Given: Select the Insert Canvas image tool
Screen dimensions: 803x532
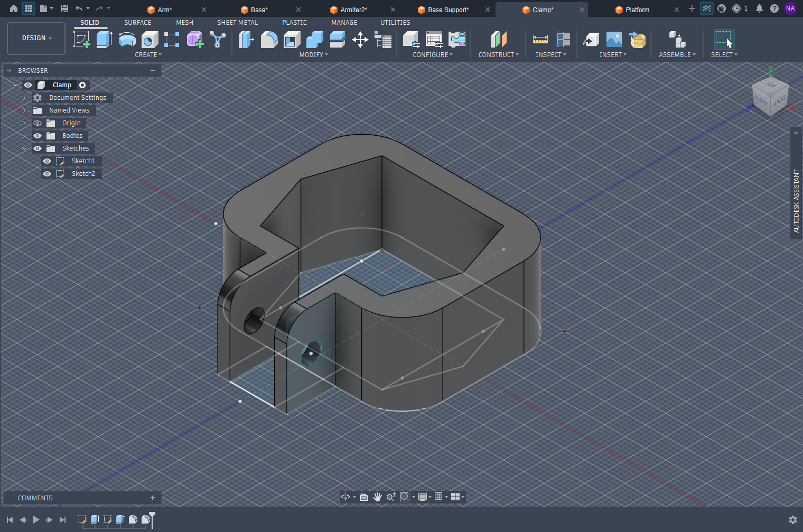Looking at the screenshot, I should click(x=614, y=40).
